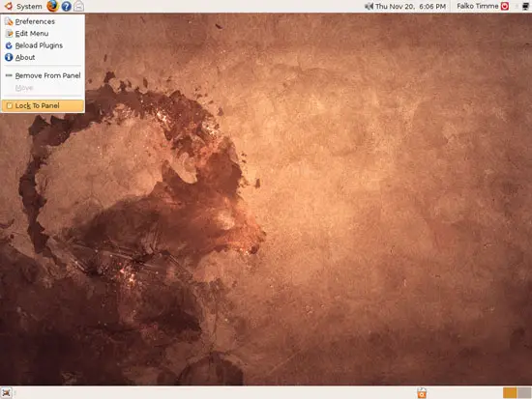Open the Trash icon in the bottom panel
Image resolution: width=532 pixels, height=399 pixels.
422,393
